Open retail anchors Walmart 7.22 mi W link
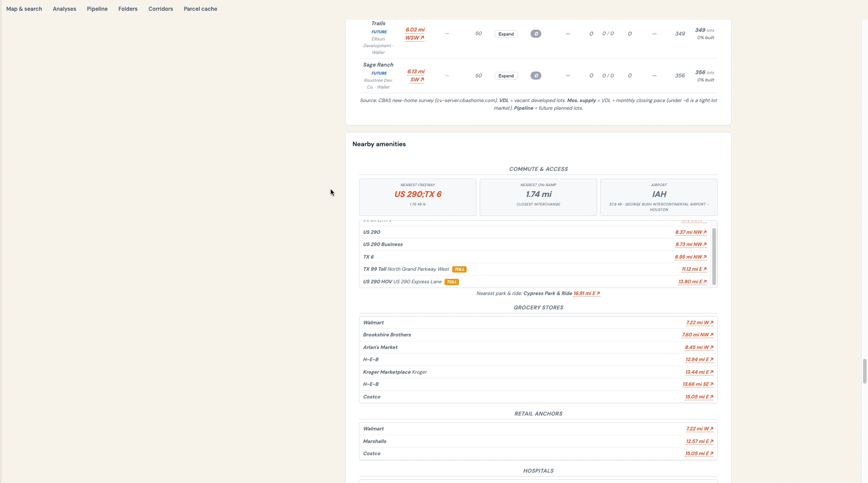Image resolution: width=868 pixels, height=483 pixels. pos(699,429)
